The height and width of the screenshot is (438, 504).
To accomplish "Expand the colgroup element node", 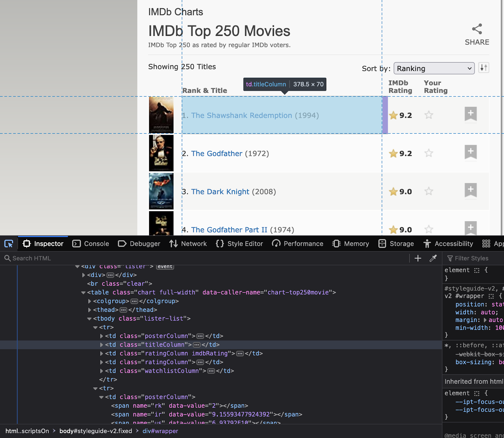I will [x=89, y=301].
